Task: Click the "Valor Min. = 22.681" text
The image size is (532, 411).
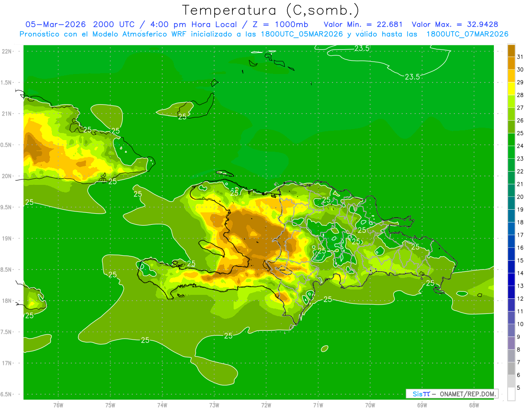Action: tap(363, 24)
